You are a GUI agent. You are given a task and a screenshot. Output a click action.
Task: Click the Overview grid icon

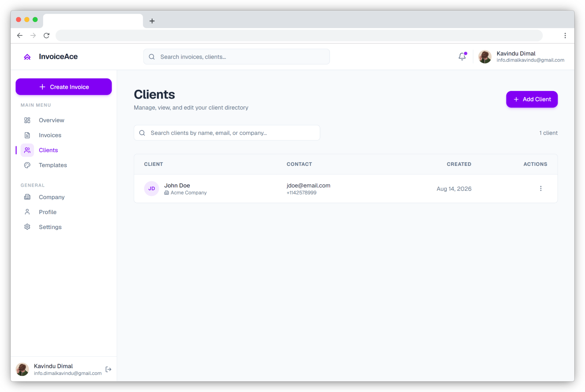[x=27, y=120]
